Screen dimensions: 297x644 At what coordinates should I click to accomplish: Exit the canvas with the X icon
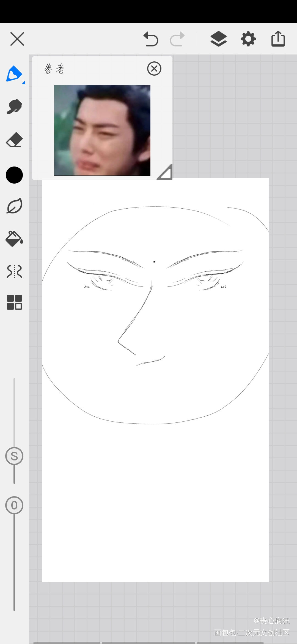(x=17, y=39)
